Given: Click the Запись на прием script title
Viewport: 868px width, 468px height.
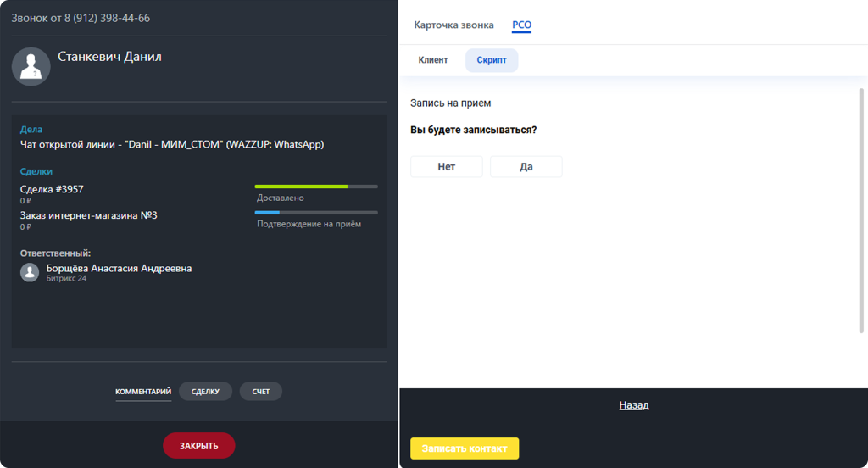Looking at the screenshot, I should 451,103.
